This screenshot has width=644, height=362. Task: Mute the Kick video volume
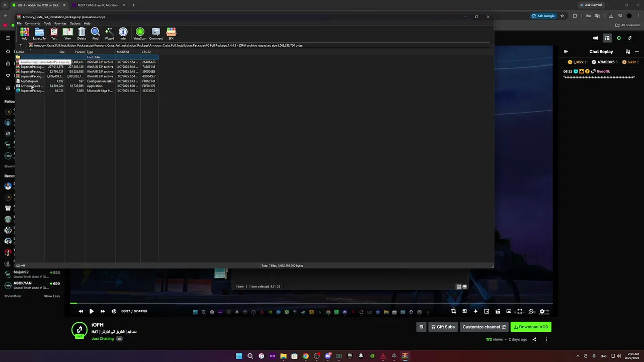click(x=114, y=311)
